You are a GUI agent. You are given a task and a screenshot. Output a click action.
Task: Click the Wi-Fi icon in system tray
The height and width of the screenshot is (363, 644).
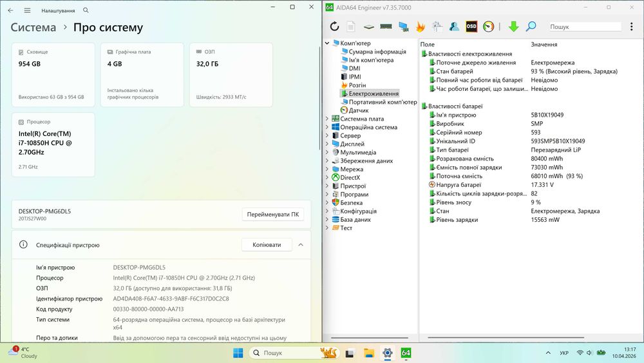click(580, 353)
